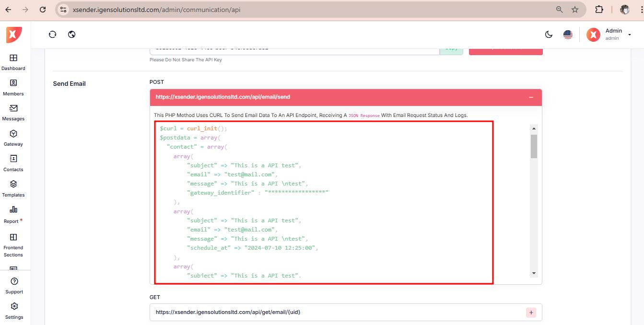
Task: Click the Support help item
Action: [14, 282]
